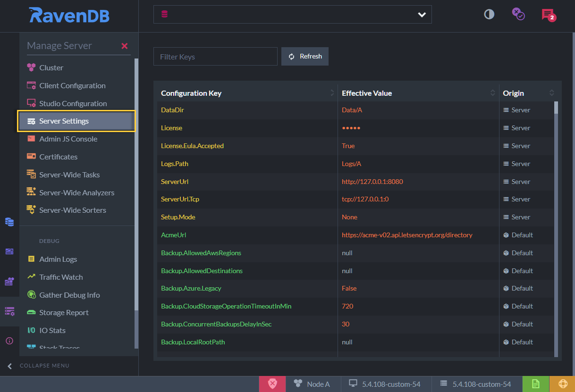This screenshot has height=392, width=575.
Task: Open the notification center with badge 2
Action: point(548,15)
